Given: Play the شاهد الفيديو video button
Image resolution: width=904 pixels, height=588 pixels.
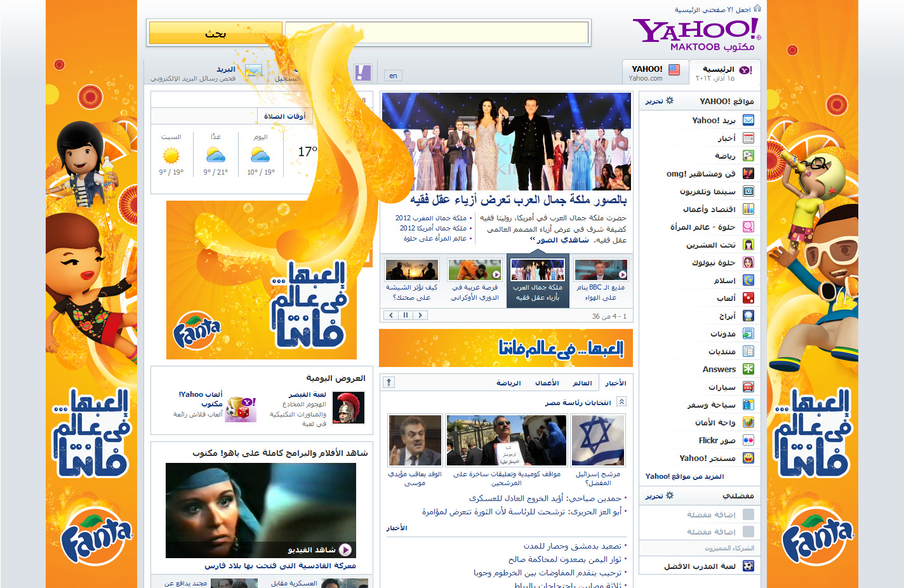Looking at the screenshot, I should [345, 550].
